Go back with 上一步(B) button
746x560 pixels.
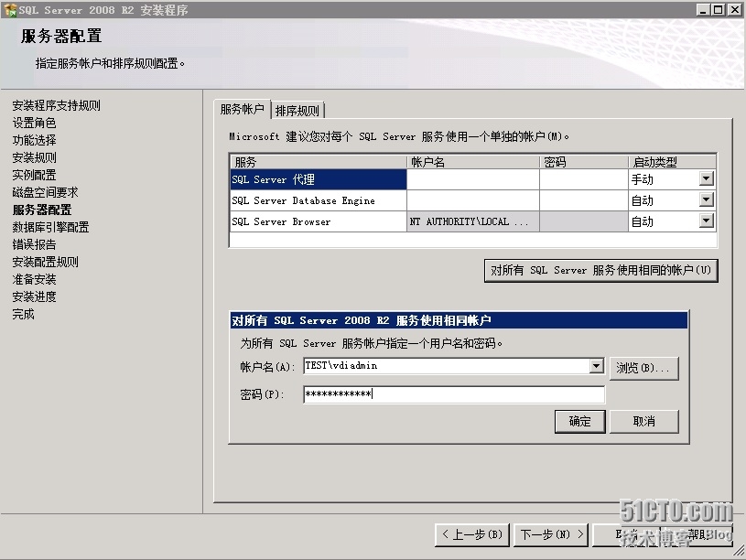[472, 534]
